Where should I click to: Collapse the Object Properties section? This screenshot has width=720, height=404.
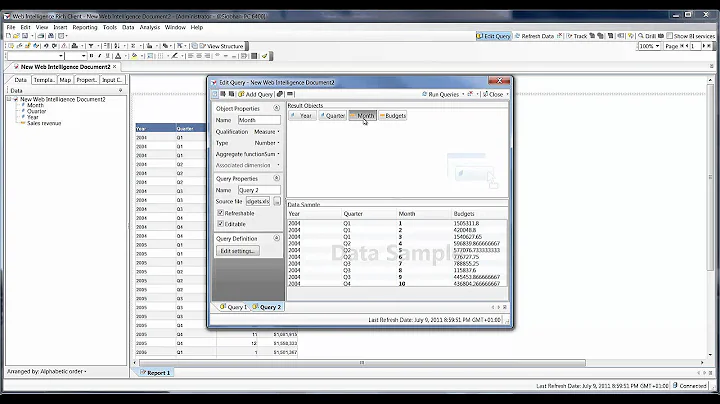click(276, 108)
